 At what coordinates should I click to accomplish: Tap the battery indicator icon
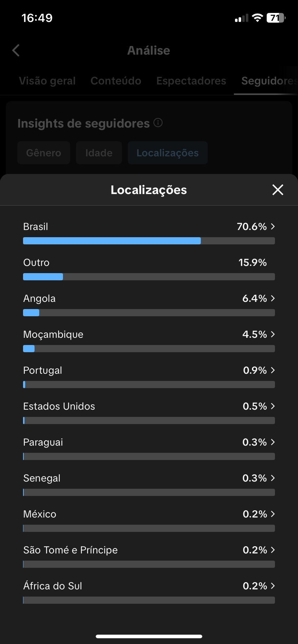(x=276, y=18)
